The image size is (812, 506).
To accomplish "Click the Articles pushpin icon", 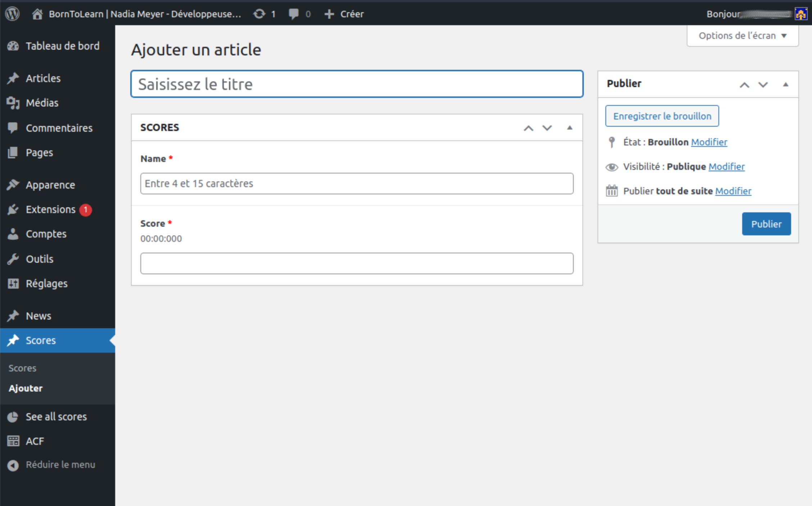I will click(13, 78).
